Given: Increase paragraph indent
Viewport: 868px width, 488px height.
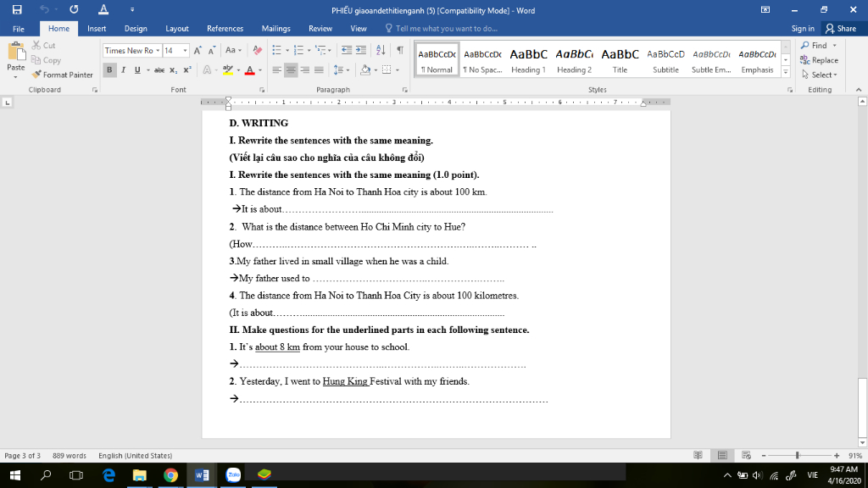Looking at the screenshot, I should [x=361, y=50].
